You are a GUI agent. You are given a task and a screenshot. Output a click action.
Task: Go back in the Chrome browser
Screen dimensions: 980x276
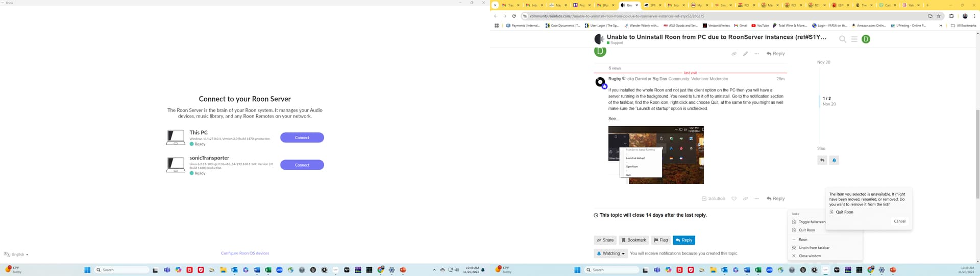[496, 16]
